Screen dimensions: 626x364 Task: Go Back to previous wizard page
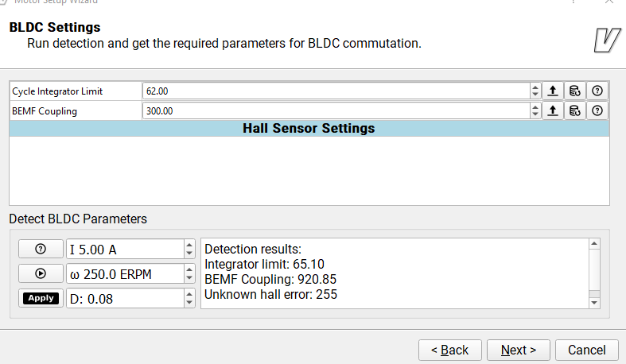click(450, 350)
